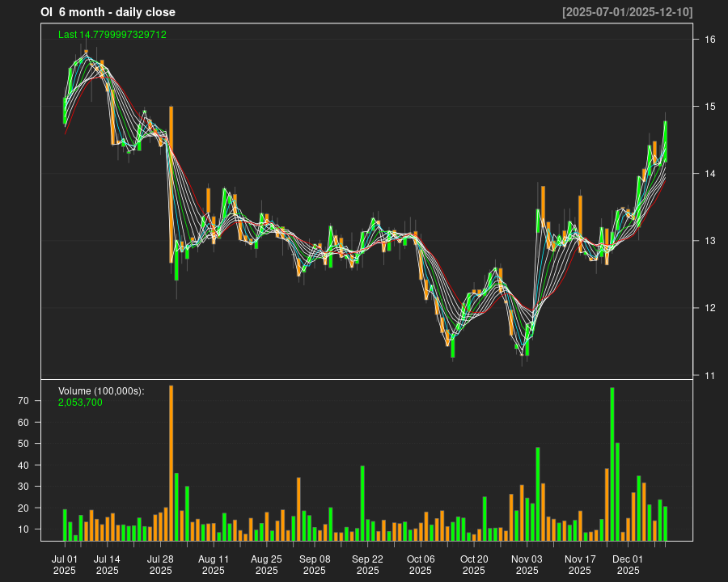Click the "Volume (100,000s):" label
Image resolution: width=728 pixels, height=582 pixels.
101,391
